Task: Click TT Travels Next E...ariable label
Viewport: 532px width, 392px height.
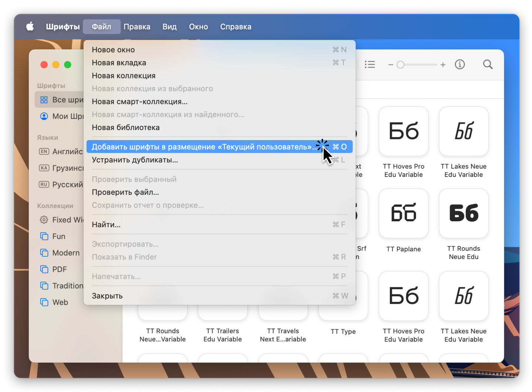Action: pyautogui.click(x=283, y=335)
